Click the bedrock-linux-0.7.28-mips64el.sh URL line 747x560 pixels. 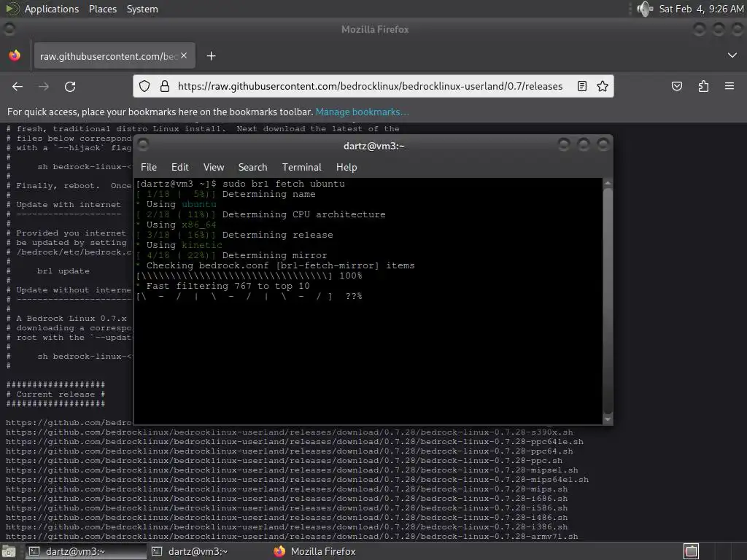(x=298, y=480)
